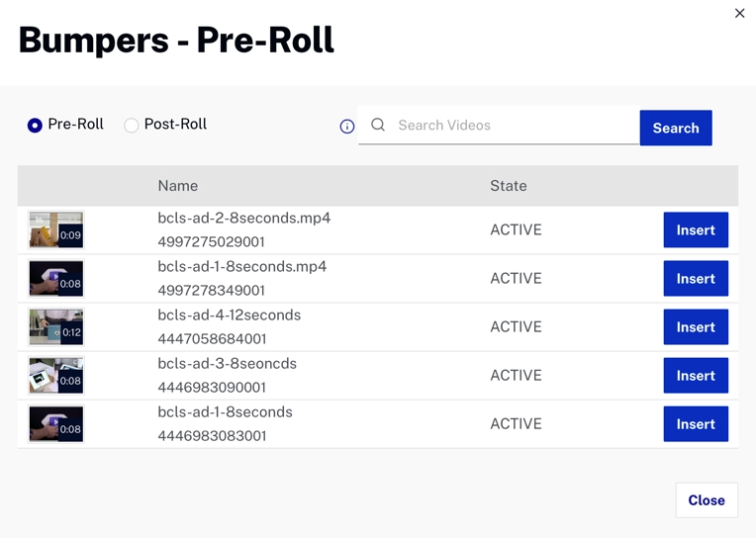The width and height of the screenshot is (756, 538).
Task: Insert video with ID 4446983083001
Action: [695, 424]
